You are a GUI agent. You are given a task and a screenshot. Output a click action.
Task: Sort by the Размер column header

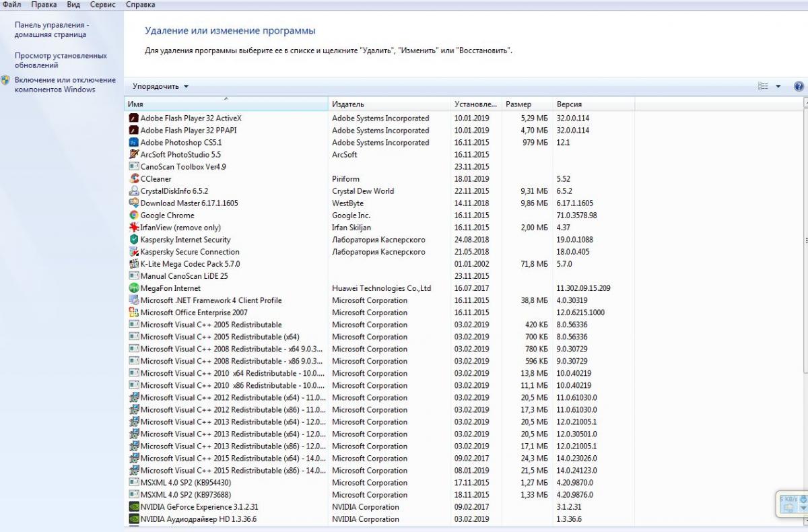pos(518,104)
